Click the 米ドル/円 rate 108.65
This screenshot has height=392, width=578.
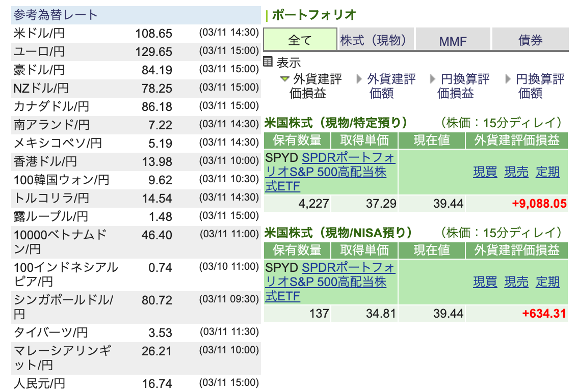point(154,34)
